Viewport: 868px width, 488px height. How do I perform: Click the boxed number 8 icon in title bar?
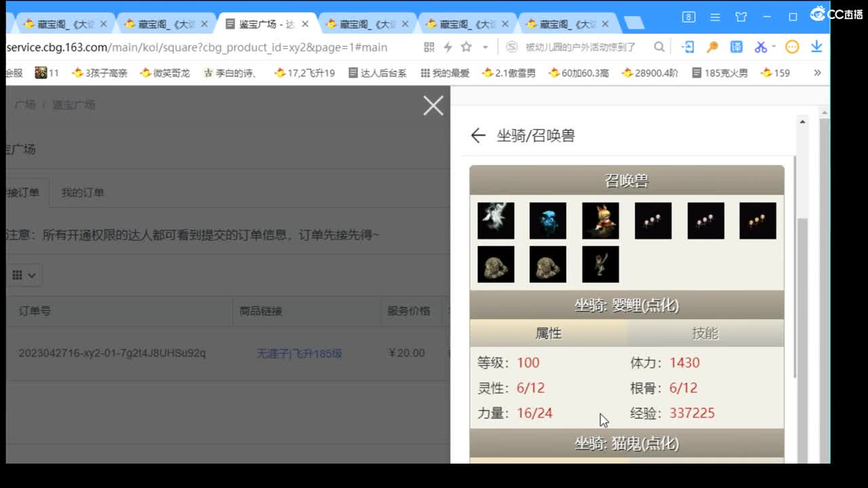coord(688,17)
